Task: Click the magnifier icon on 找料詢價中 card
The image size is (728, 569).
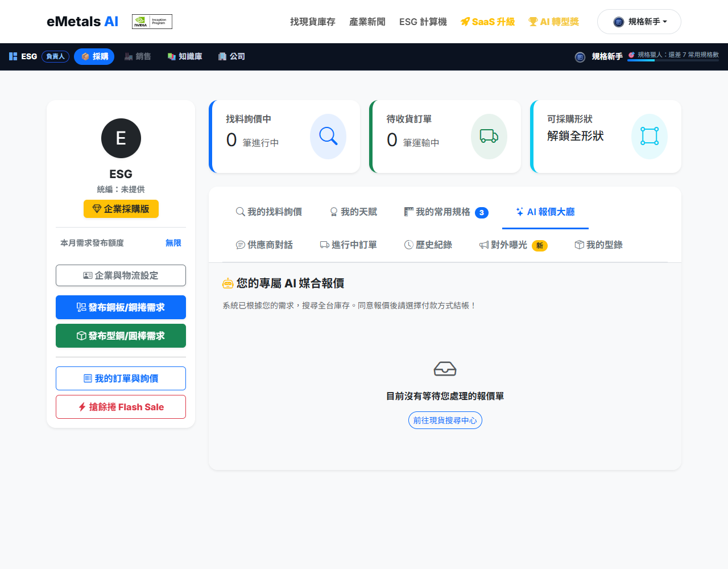Action: 328,137
